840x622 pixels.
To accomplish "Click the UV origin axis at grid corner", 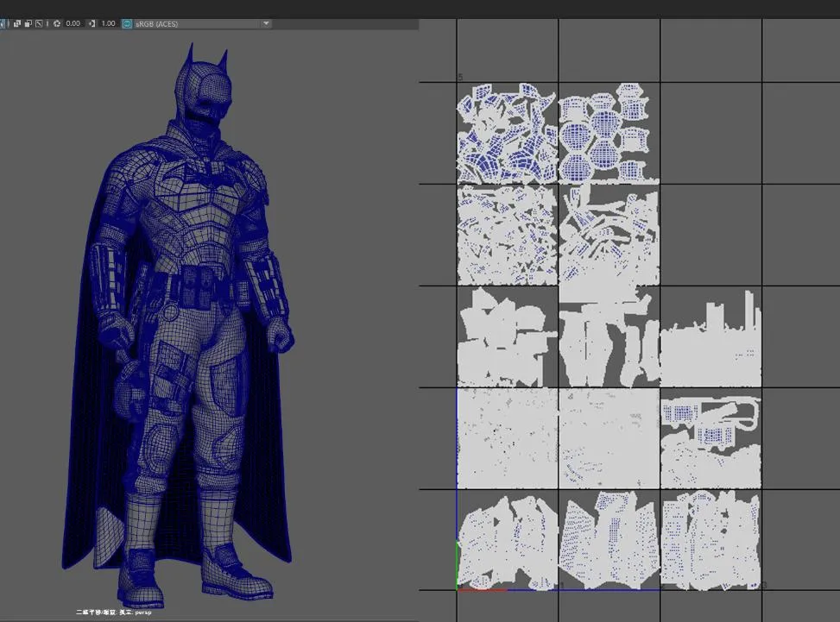I will (x=458, y=590).
